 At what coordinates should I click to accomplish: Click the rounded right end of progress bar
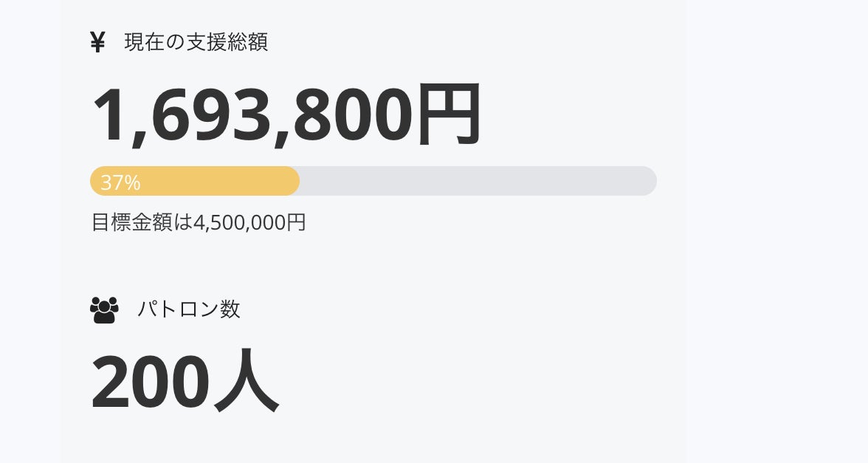point(648,181)
